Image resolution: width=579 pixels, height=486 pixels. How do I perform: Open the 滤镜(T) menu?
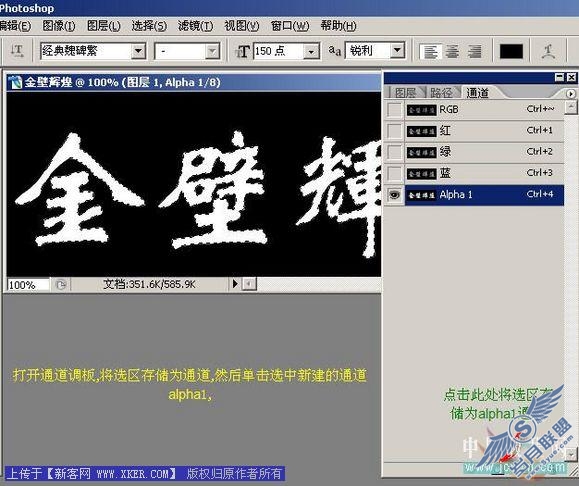tap(195, 26)
